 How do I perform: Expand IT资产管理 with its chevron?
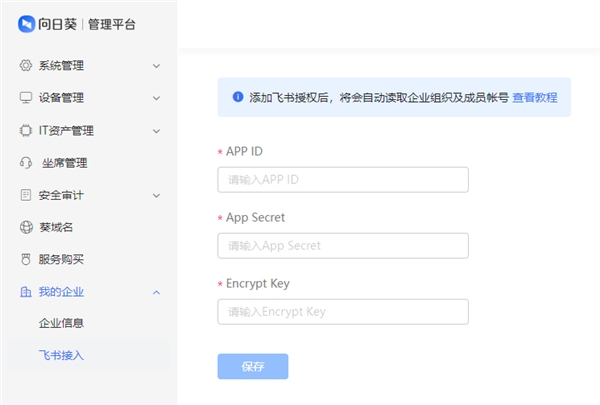click(156, 131)
